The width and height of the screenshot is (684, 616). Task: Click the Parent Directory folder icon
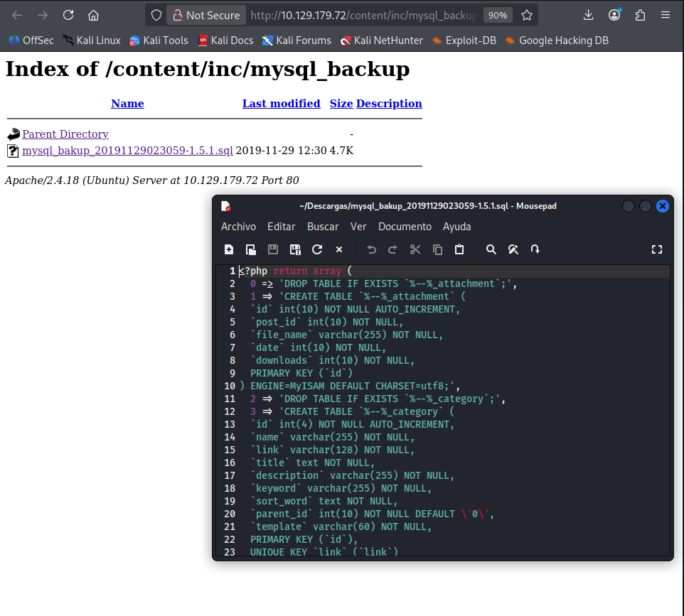13,134
